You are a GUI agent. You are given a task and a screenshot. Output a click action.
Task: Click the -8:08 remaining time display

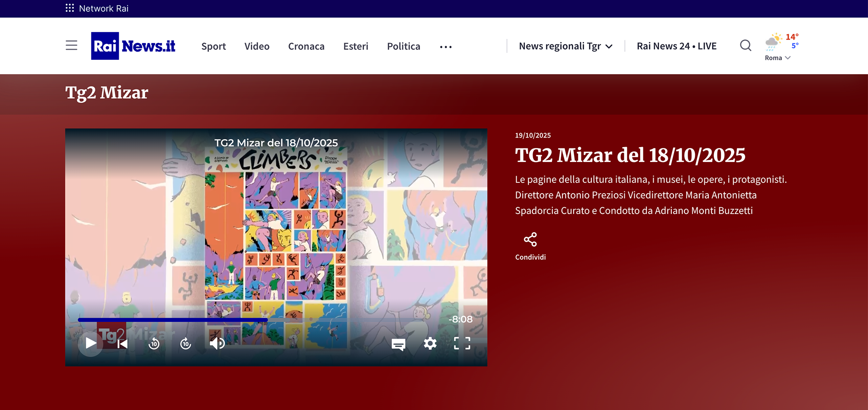[460, 319]
